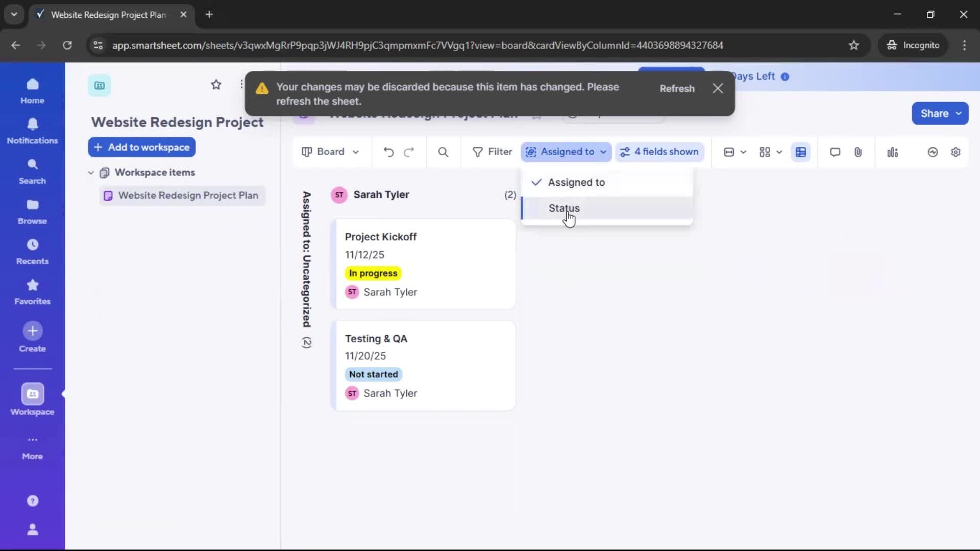This screenshot has height=551, width=980.
Task: Open the comments panel via speech bubble icon
Action: pos(835,152)
